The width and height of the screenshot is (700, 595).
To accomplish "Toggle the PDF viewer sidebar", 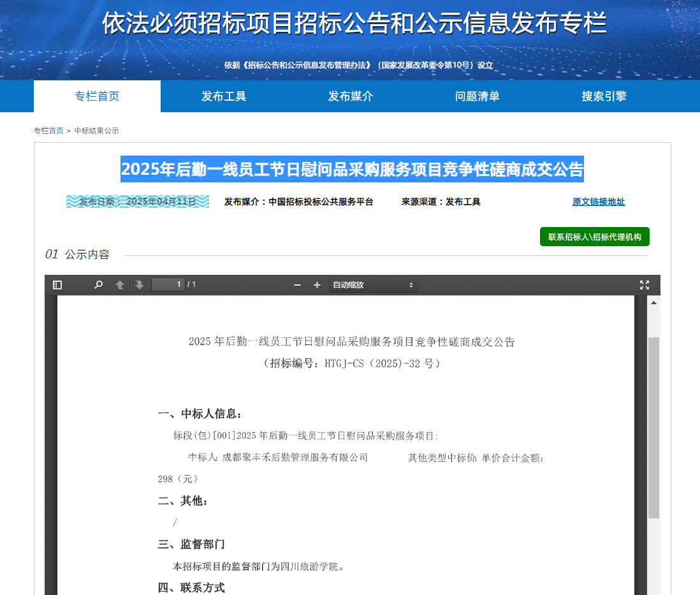I will click(57, 285).
